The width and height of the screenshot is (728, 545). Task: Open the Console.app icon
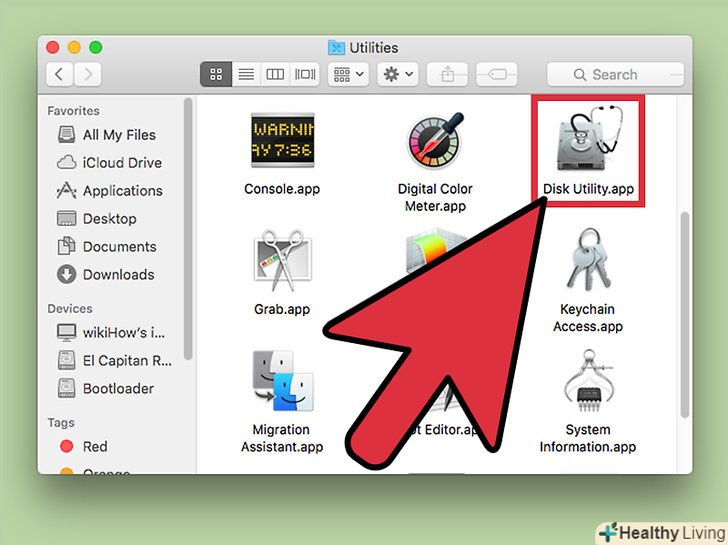click(282, 140)
